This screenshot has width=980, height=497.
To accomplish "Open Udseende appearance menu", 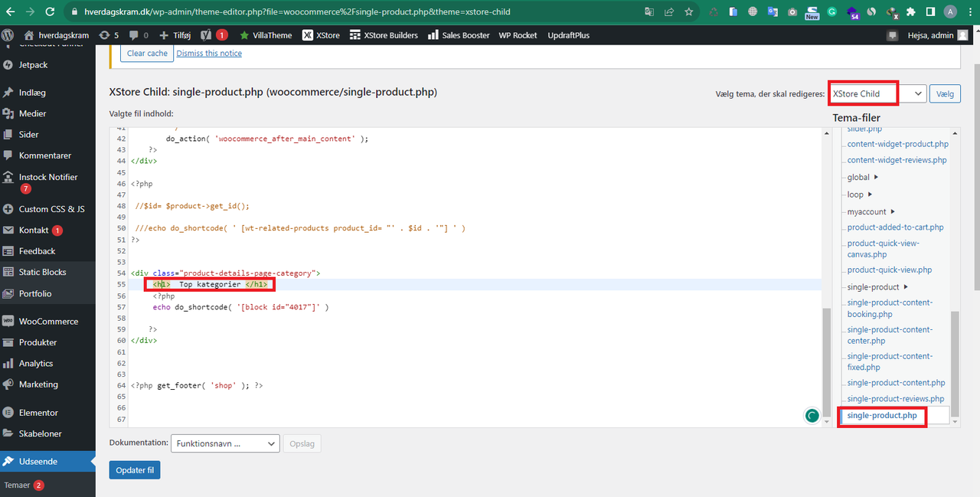I will [47, 462].
